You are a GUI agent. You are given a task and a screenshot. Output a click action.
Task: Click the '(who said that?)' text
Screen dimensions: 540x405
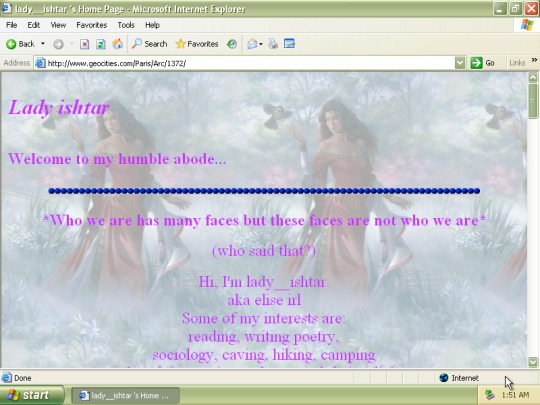point(264,251)
